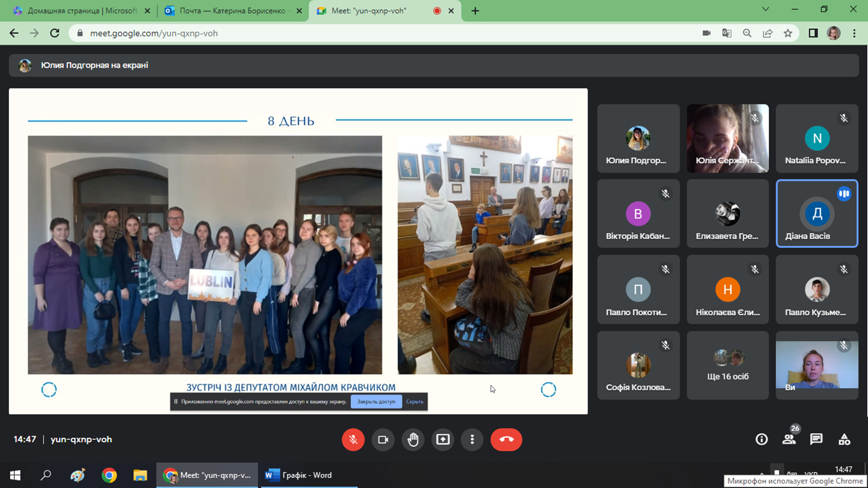Image resolution: width=868 pixels, height=488 pixels.
Task: Bookmark this page with the star icon
Action: (788, 33)
